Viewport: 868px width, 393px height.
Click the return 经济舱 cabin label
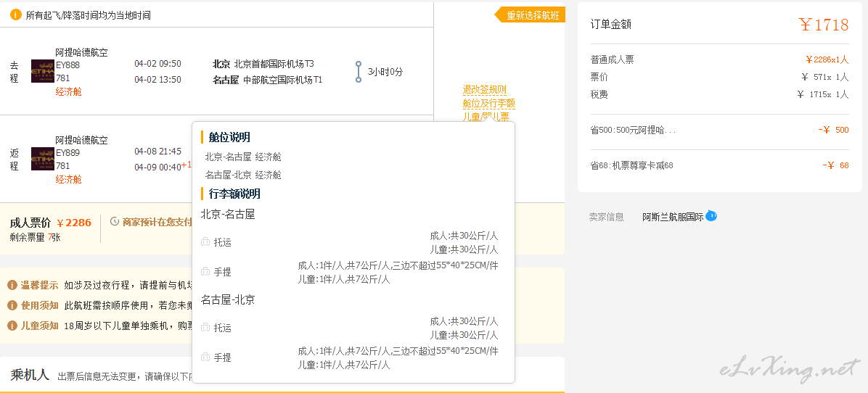(x=69, y=180)
